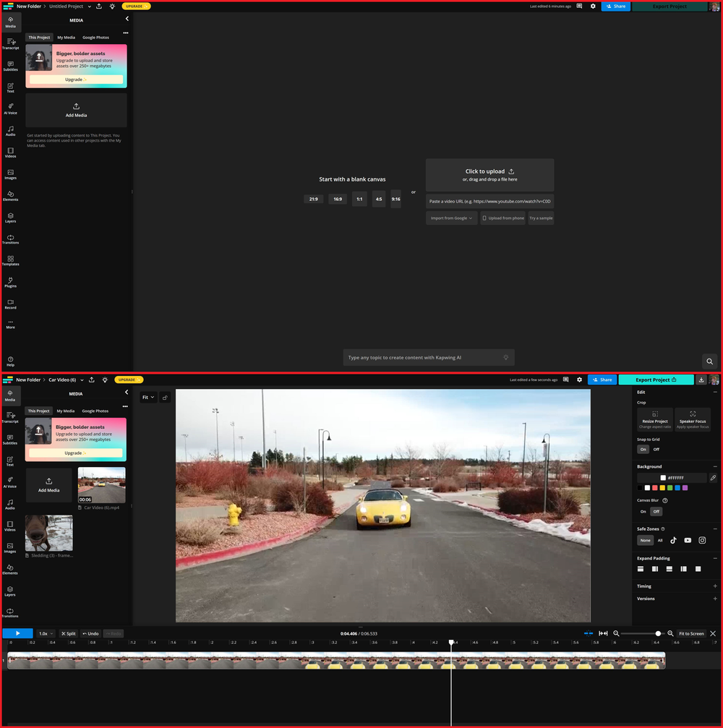The width and height of the screenshot is (723, 728).
Task: Expand the Versions section
Action: point(716,598)
